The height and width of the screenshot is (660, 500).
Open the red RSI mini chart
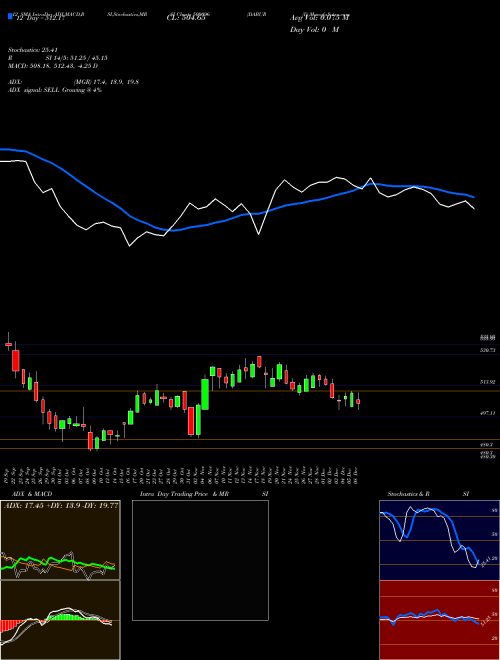click(439, 620)
